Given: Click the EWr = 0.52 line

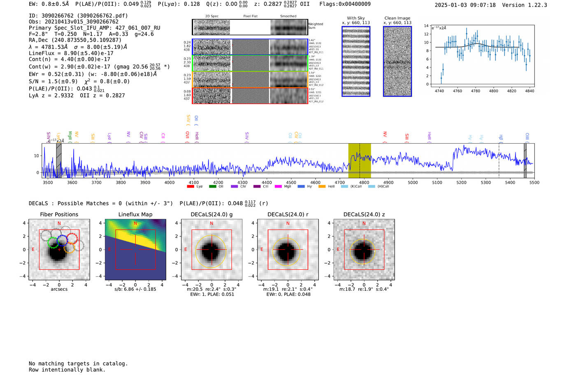Looking at the screenshot, I should click(x=93, y=74).
